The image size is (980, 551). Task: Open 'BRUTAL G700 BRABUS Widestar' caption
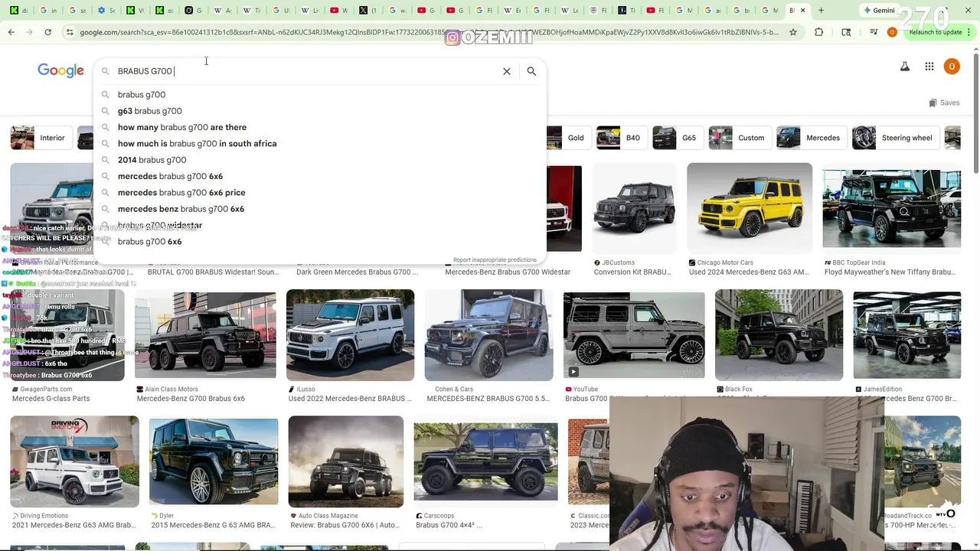213,272
